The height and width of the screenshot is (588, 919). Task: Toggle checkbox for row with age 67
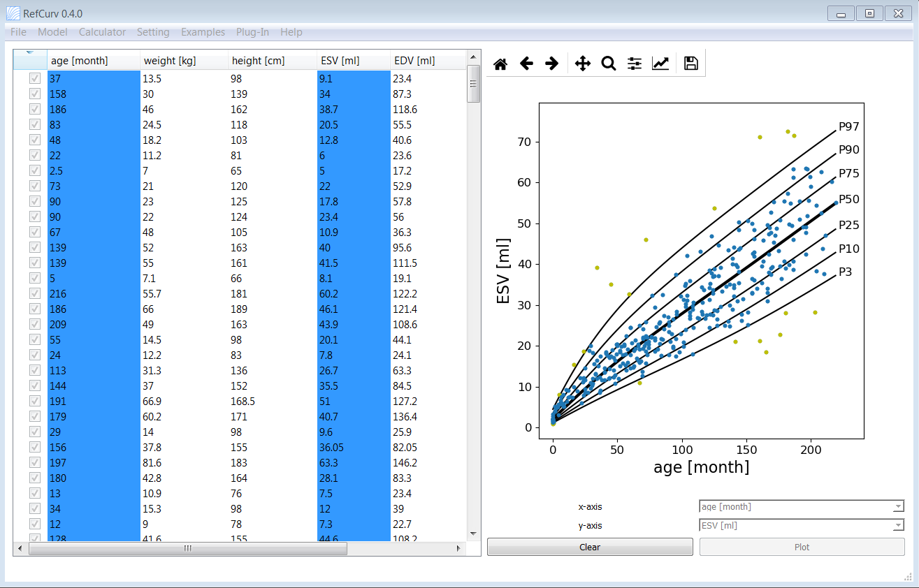click(34, 233)
